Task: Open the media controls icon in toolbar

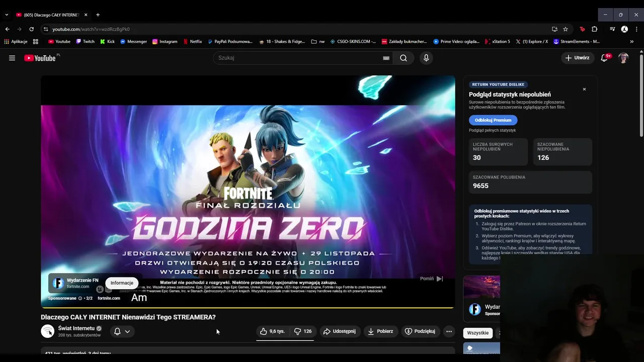Action: pos(612,29)
